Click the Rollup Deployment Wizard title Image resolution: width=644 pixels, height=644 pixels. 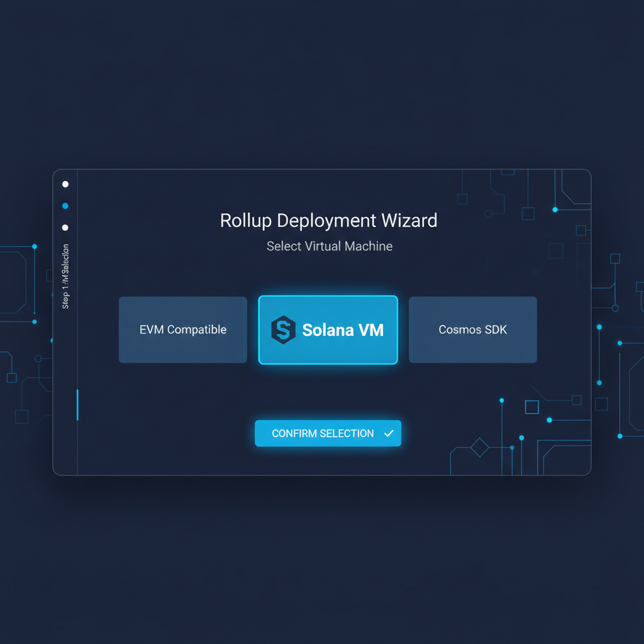[x=328, y=221]
